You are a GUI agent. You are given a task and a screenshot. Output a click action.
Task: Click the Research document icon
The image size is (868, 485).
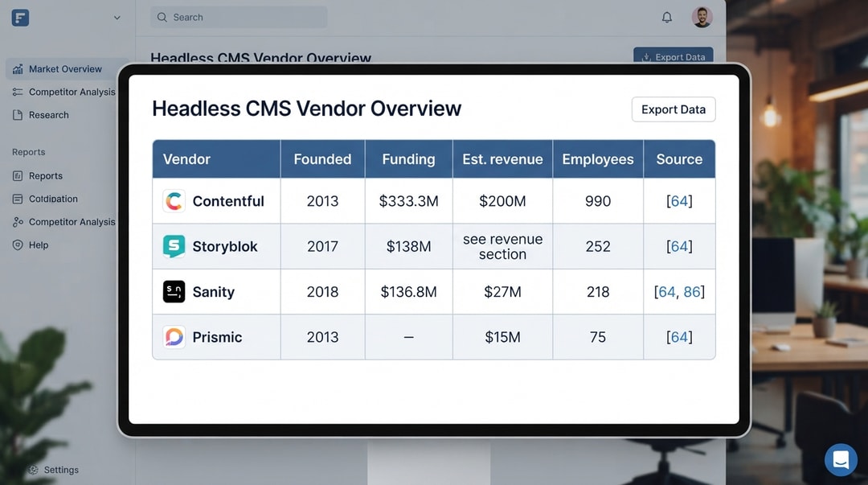(x=18, y=115)
